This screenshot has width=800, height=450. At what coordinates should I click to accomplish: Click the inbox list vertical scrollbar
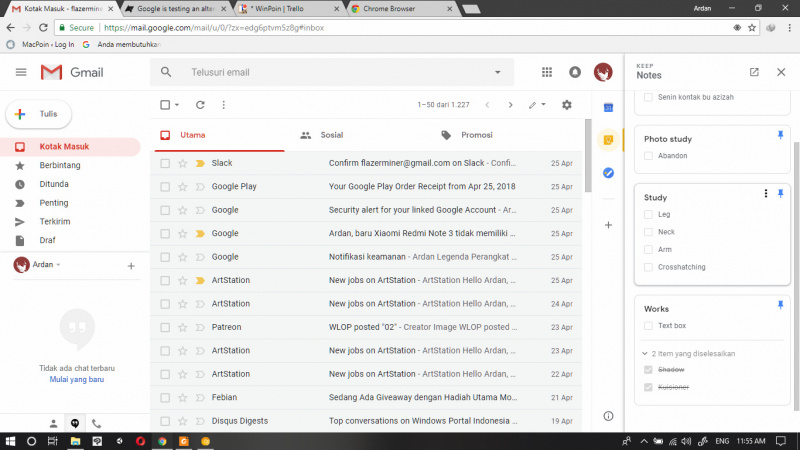588,156
